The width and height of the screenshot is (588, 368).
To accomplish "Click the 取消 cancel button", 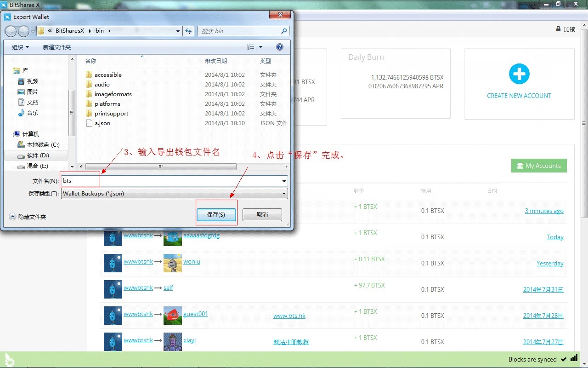I will pos(262,215).
